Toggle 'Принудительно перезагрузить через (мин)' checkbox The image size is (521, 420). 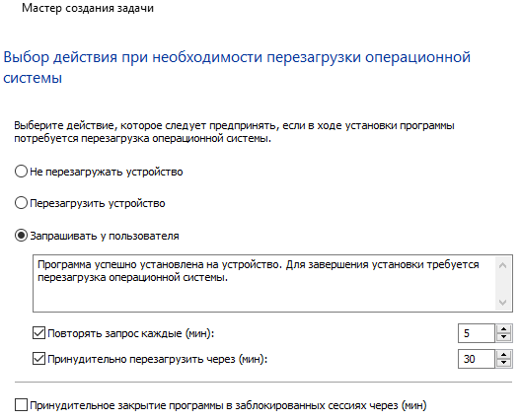(x=38, y=359)
